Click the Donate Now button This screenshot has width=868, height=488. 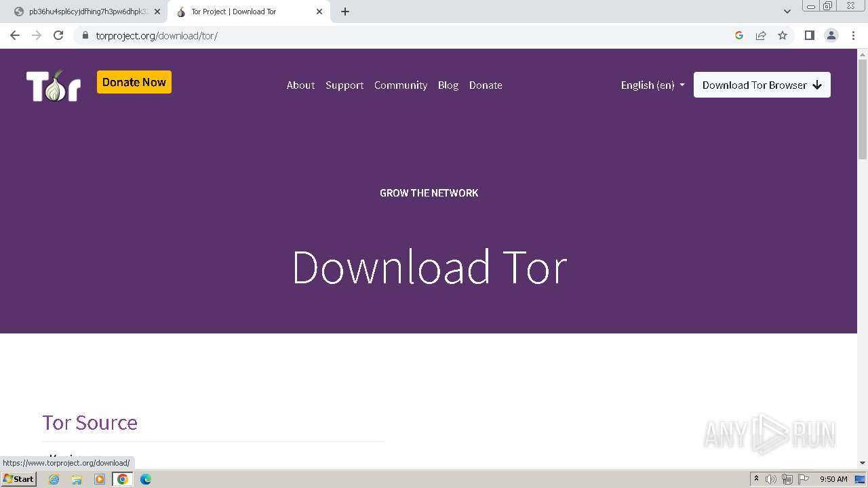click(x=134, y=82)
